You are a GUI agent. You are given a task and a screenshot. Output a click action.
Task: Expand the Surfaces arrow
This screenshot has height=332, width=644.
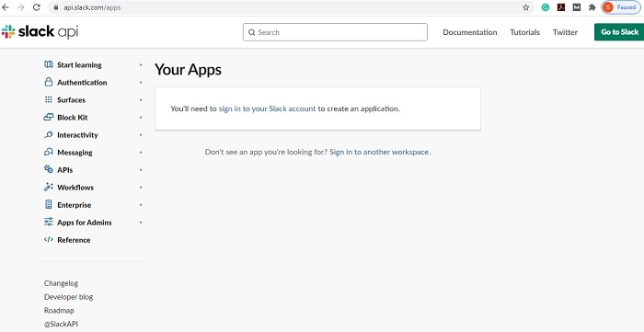click(x=141, y=99)
